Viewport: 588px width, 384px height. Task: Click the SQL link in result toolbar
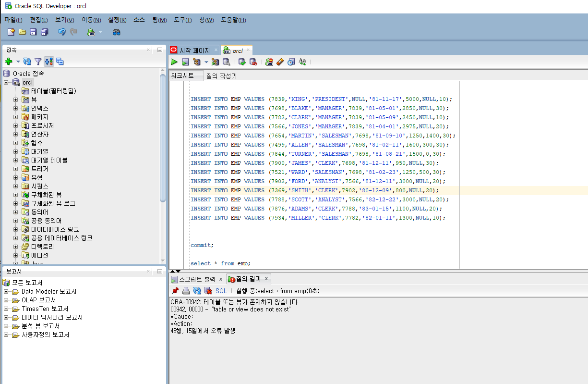point(221,291)
